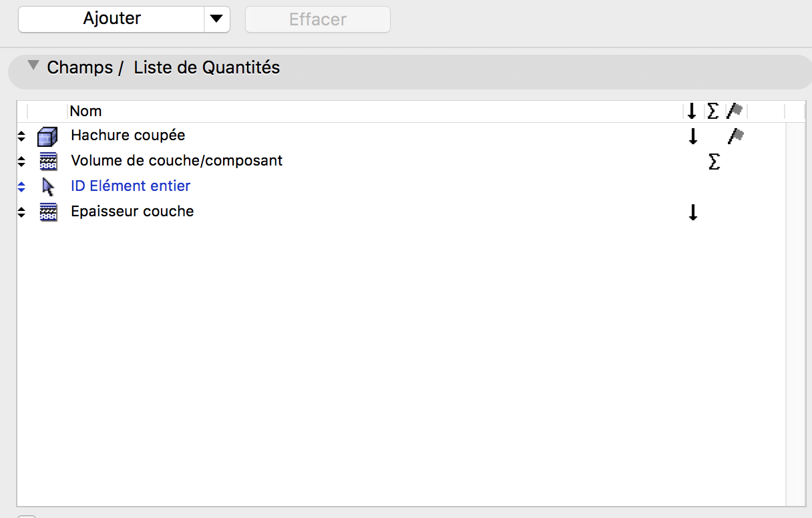This screenshot has width=812, height=518.
Task: Click the sort arrow icon in column header
Action: point(692,111)
